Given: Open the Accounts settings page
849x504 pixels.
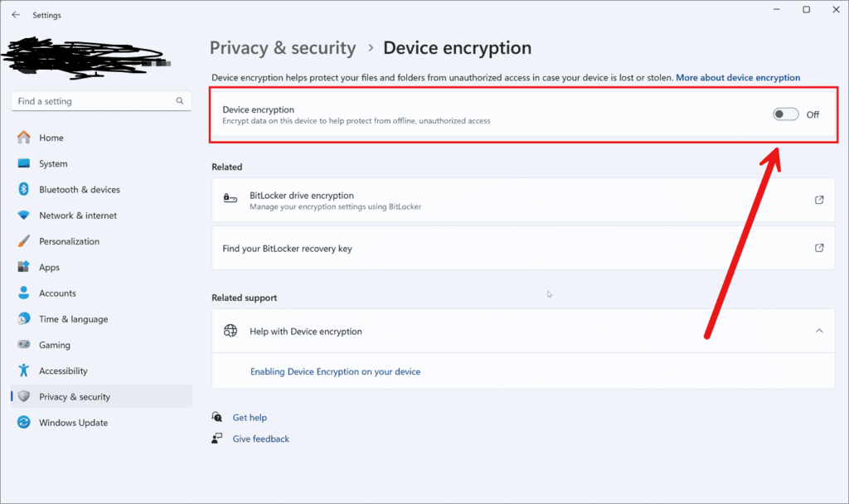Looking at the screenshot, I should [57, 293].
